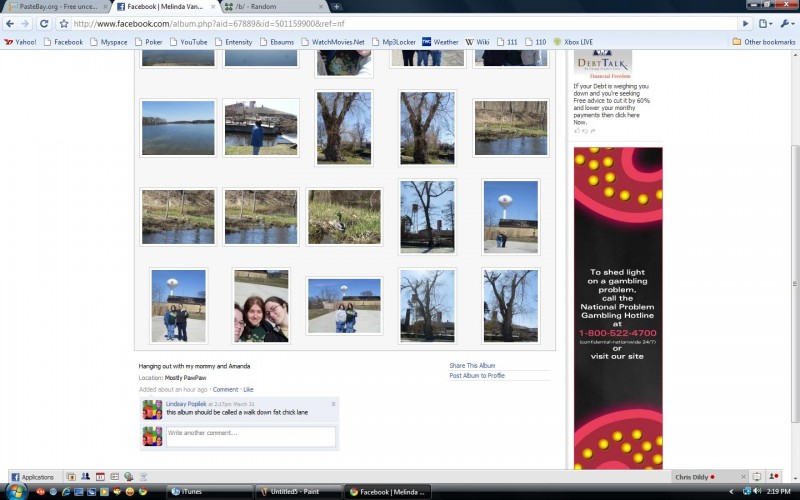The image size is (800, 500).
Task: Open the Poker bookmark
Action: point(148,42)
